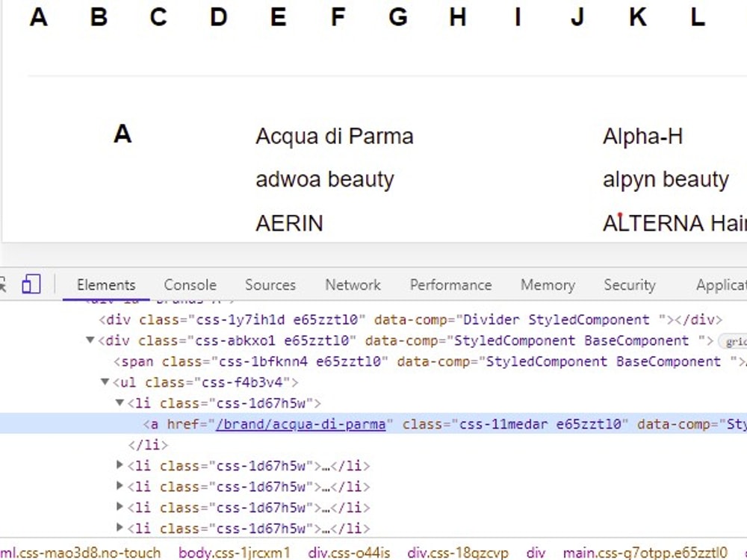This screenshot has height=560, width=747.
Task: Select the Memory tab
Action: (x=548, y=284)
